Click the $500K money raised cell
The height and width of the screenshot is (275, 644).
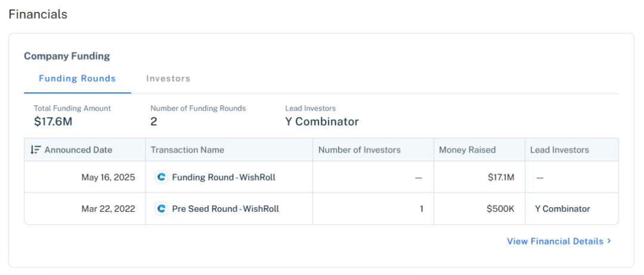point(500,209)
